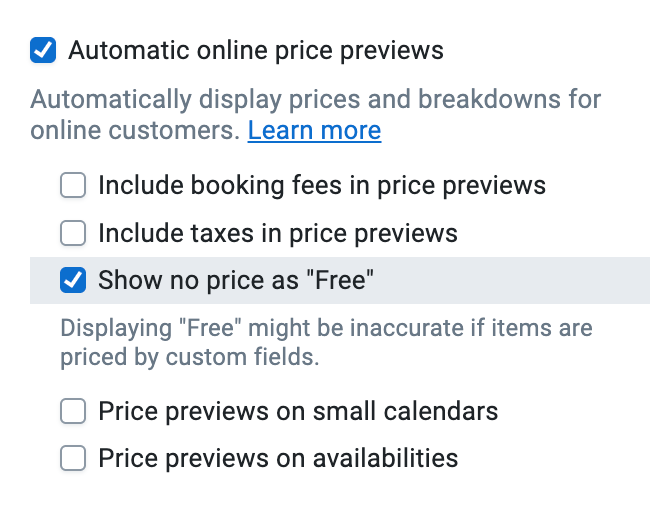Click the 'Show no price as "Free"' label text
Viewport: 650px width, 528px height.
(x=235, y=281)
